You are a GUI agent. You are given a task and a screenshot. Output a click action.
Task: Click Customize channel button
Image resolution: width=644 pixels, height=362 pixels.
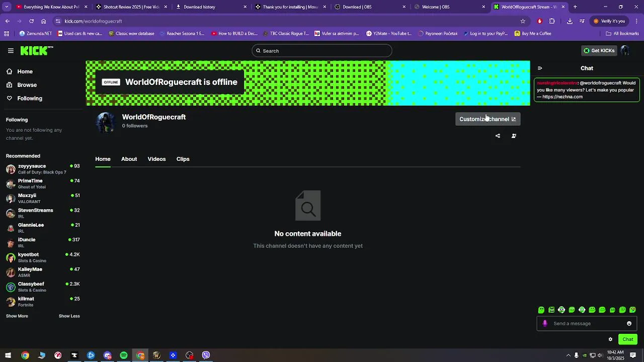488,119
